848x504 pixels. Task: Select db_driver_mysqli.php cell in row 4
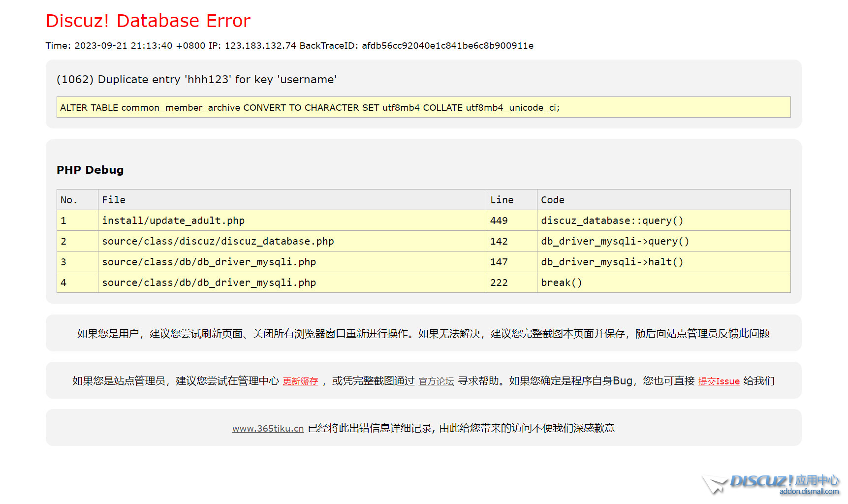(x=292, y=283)
